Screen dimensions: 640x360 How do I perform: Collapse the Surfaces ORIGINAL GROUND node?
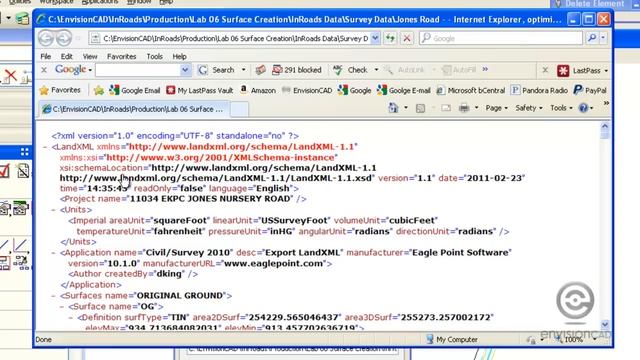coord(53,296)
